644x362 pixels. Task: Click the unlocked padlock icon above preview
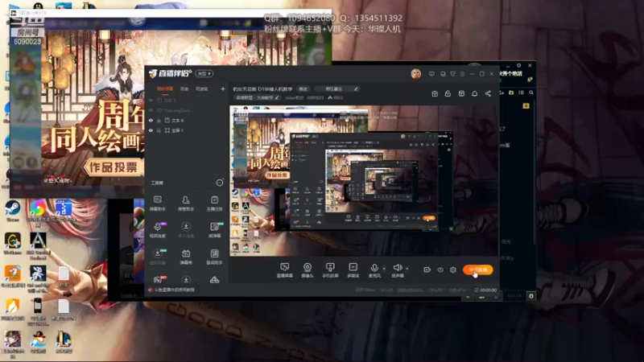(x=448, y=93)
